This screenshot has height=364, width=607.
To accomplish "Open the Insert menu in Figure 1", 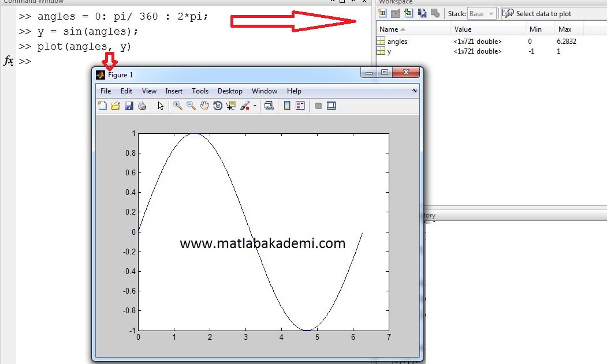I will point(174,91).
